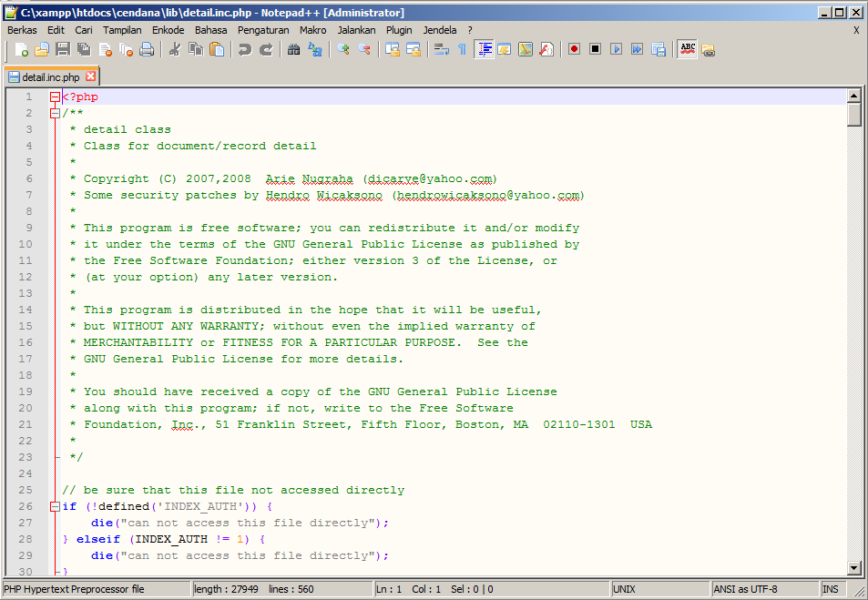Click the vertical scrollbar thumb

[854, 115]
